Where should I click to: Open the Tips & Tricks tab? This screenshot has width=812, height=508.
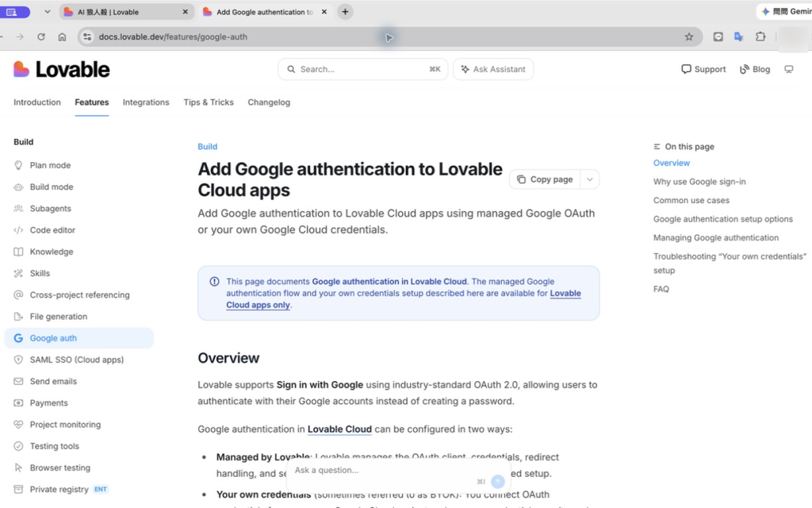pyautogui.click(x=209, y=102)
